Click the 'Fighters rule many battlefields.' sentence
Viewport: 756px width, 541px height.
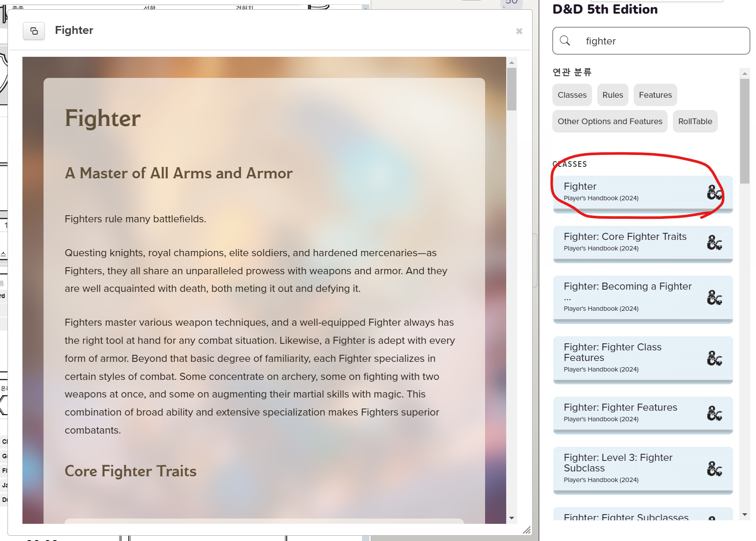[135, 219]
